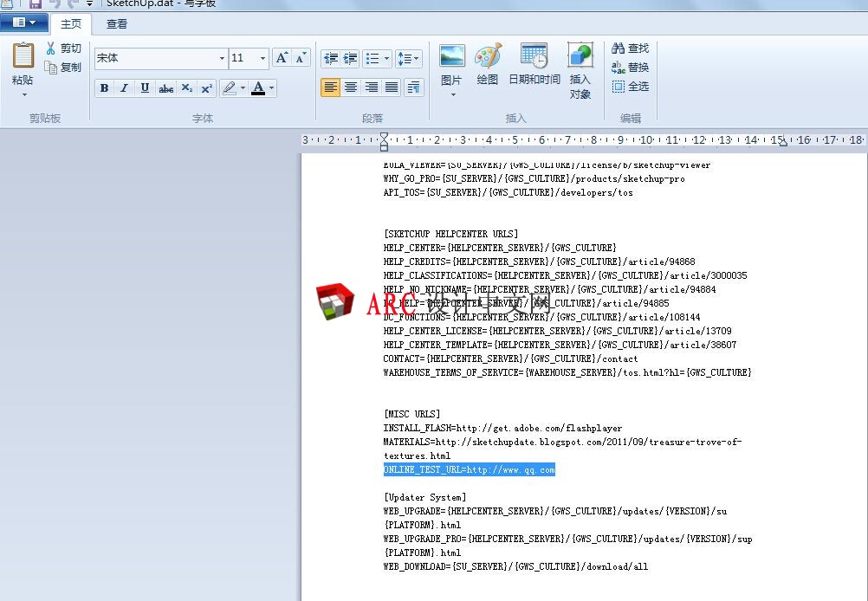This screenshot has width=868, height=601.
Task: Toggle superscript formatting
Action: pos(207,88)
